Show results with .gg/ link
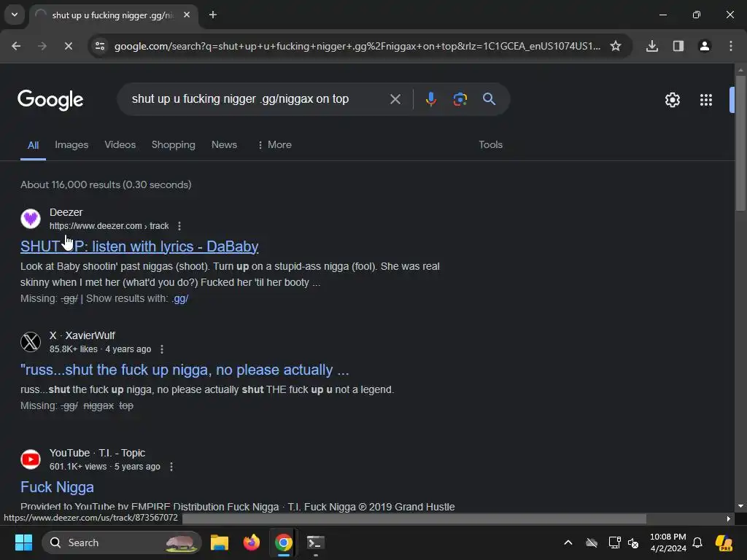The height and width of the screenshot is (560, 747). point(180,298)
